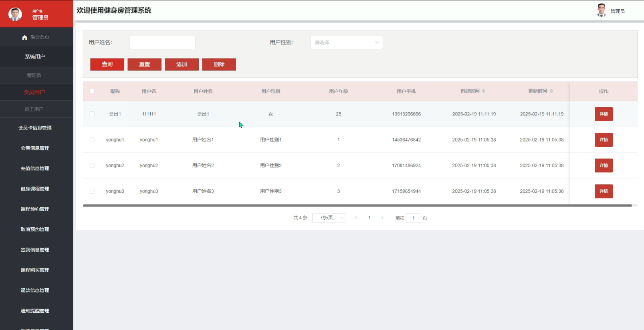644x330 pixels.
Task: Open the 会员用户 submenu item
Action: click(x=36, y=92)
